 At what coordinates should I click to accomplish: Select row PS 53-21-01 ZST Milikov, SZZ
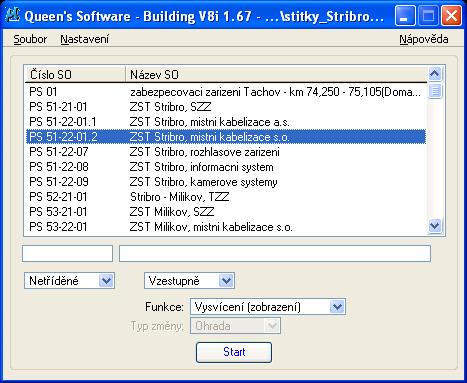226,212
